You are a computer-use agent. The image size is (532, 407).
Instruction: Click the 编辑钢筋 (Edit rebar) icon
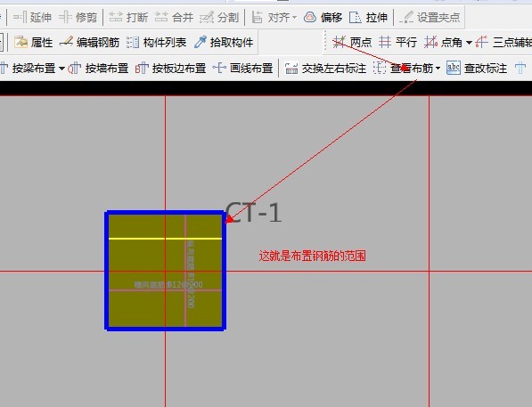[x=66, y=42]
